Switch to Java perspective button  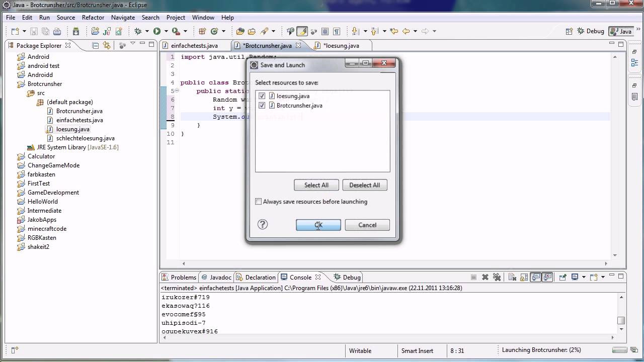(x=621, y=31)
